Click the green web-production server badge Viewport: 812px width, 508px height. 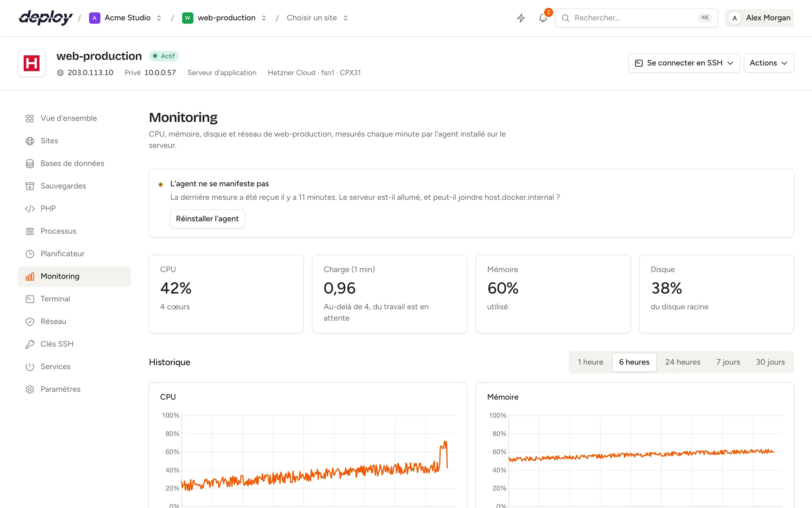[187, 18]
